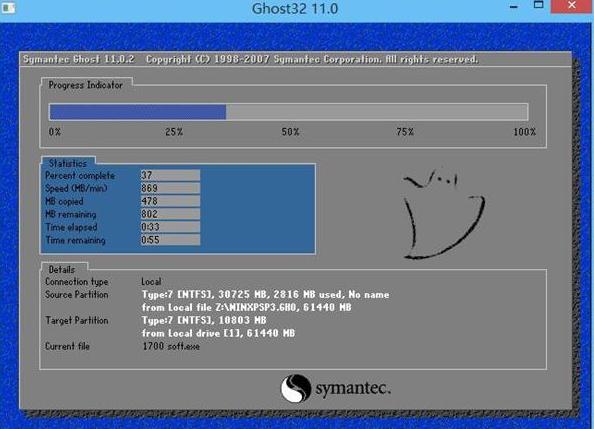The image size is (594, 429).
Task: Select the Time remaining value field
Action: click(170, 240)
